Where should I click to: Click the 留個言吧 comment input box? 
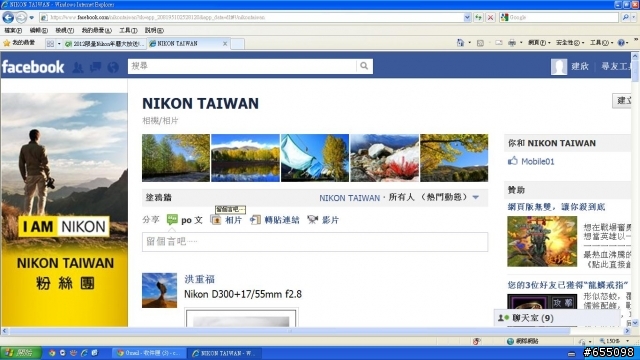(x=315, y=242)
